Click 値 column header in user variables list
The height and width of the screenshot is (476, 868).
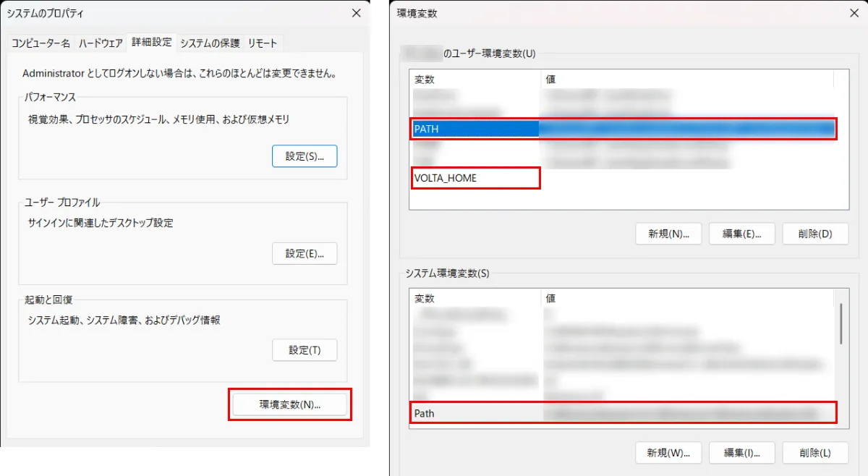point(687,79)
